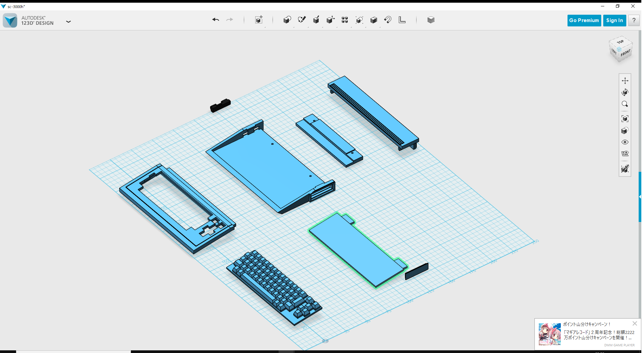
Task: Toggle object visibility with the eye icon
Action: [x=625, y=142]
